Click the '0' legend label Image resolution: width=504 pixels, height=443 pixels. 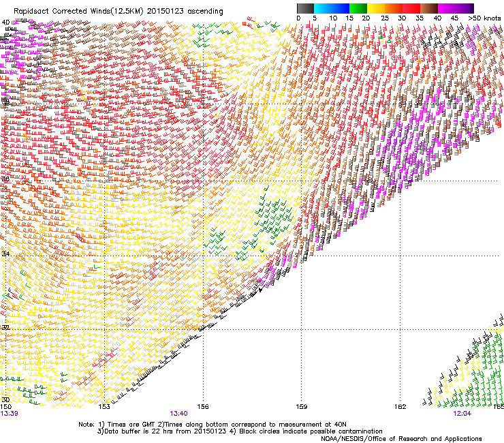click(298, 18)
